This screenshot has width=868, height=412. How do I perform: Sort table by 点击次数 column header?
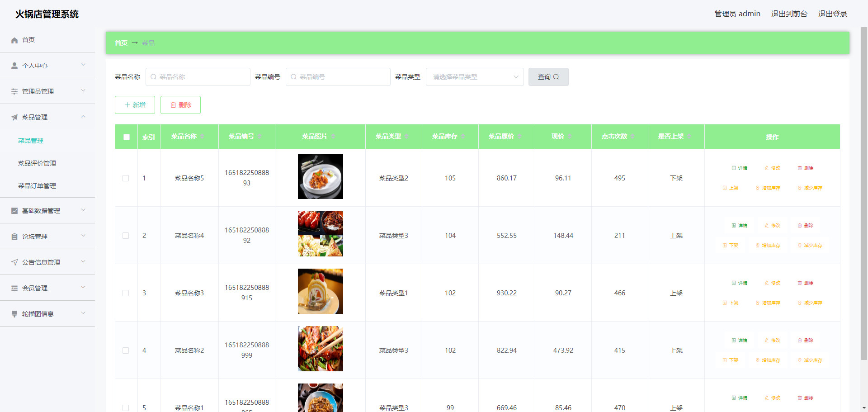click(x=619, y=137)
